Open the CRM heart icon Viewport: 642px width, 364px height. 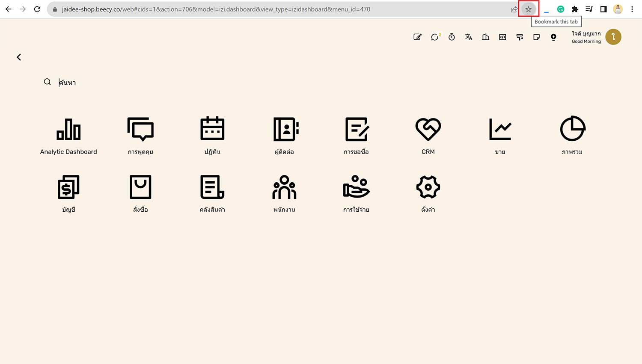pos(428,130)
